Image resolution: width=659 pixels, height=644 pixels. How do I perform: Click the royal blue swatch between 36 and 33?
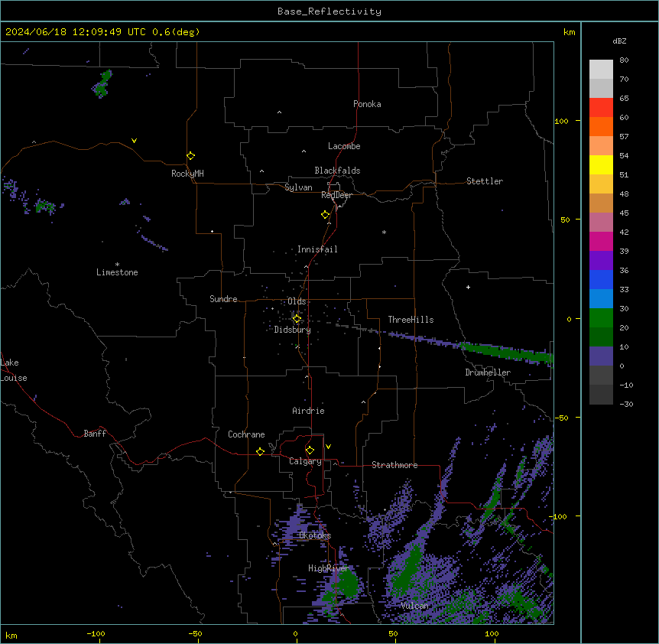(601, 279)
